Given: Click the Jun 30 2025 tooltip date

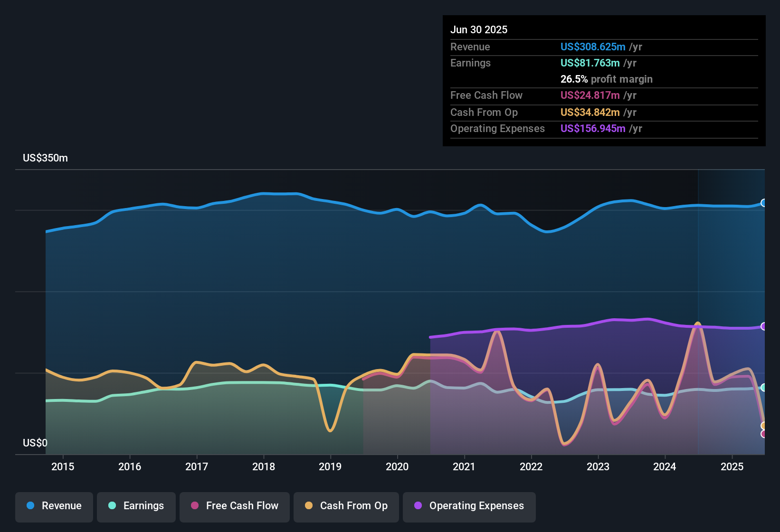Looking at the screenshot, I should pyautogui.click(x=479, y=30).
